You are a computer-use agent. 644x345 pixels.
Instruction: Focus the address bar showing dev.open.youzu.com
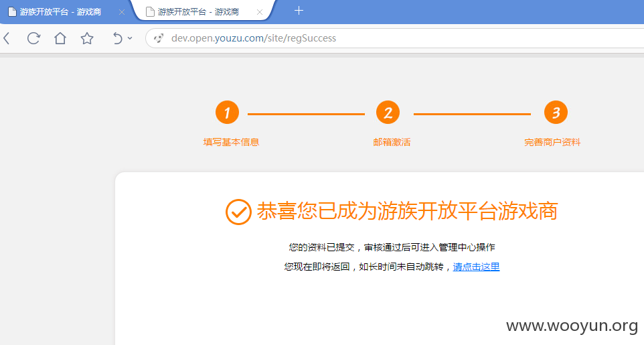point(394,38)
